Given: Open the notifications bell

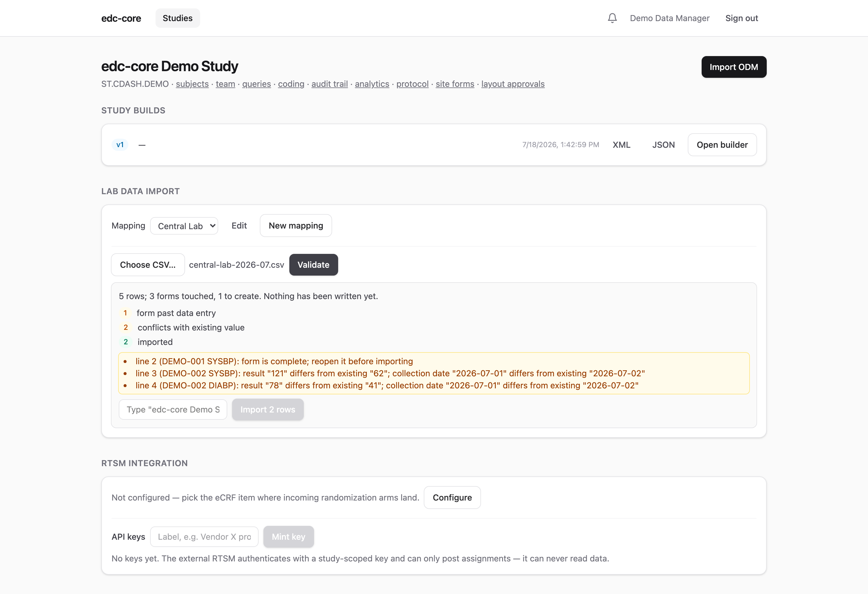Looking at the screenshot, I should (612, 18).
